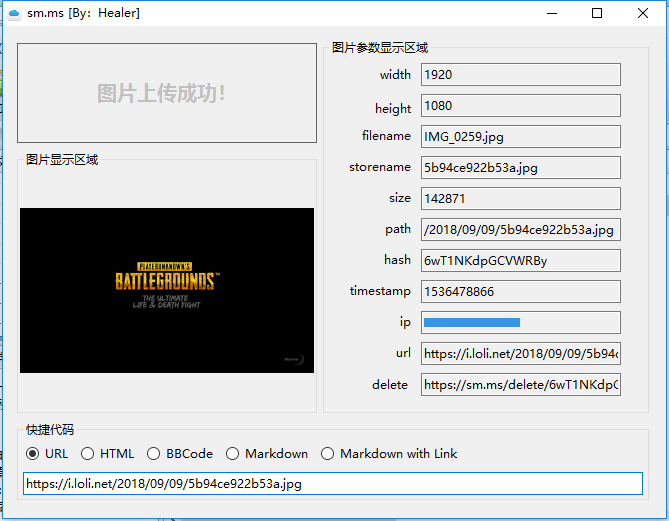Click the 'hash' label text
Viewport: 669px width, 521px height.
(397, 259)
